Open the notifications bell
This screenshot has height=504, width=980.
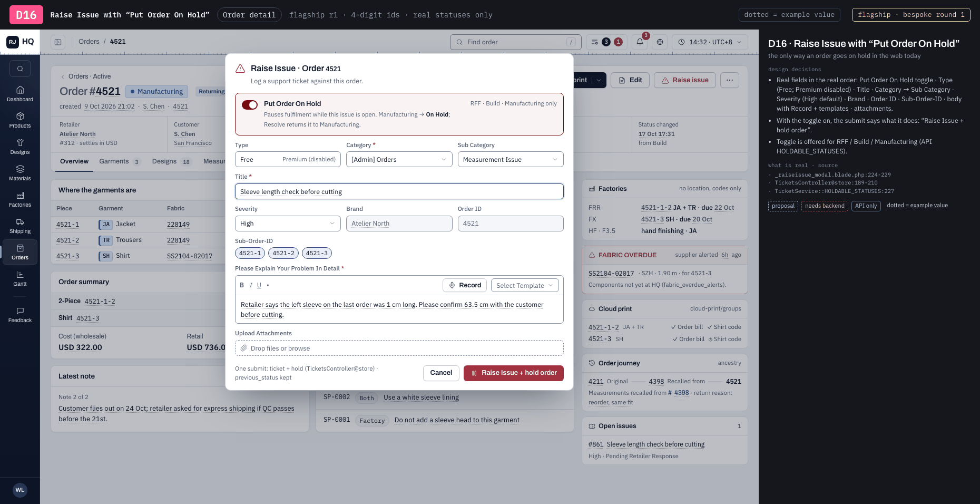click(640, 42)
